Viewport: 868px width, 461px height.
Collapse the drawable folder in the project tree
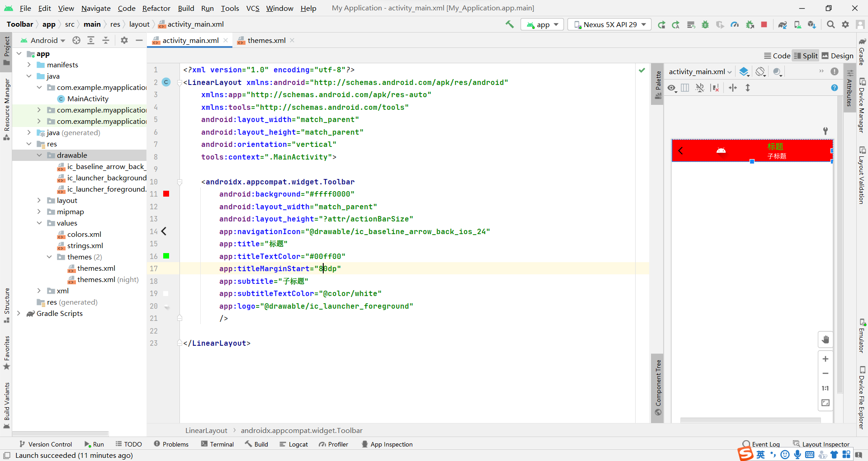(x=40, y=155)
